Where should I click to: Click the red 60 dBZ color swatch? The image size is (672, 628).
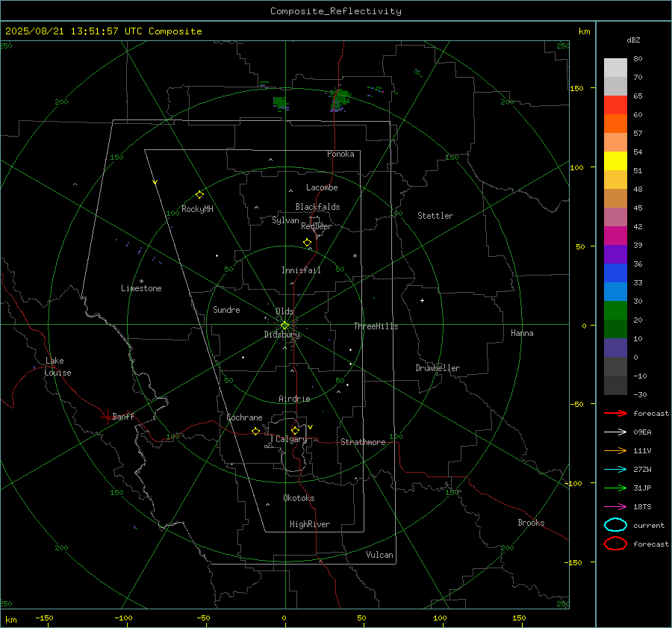[615, 105]
